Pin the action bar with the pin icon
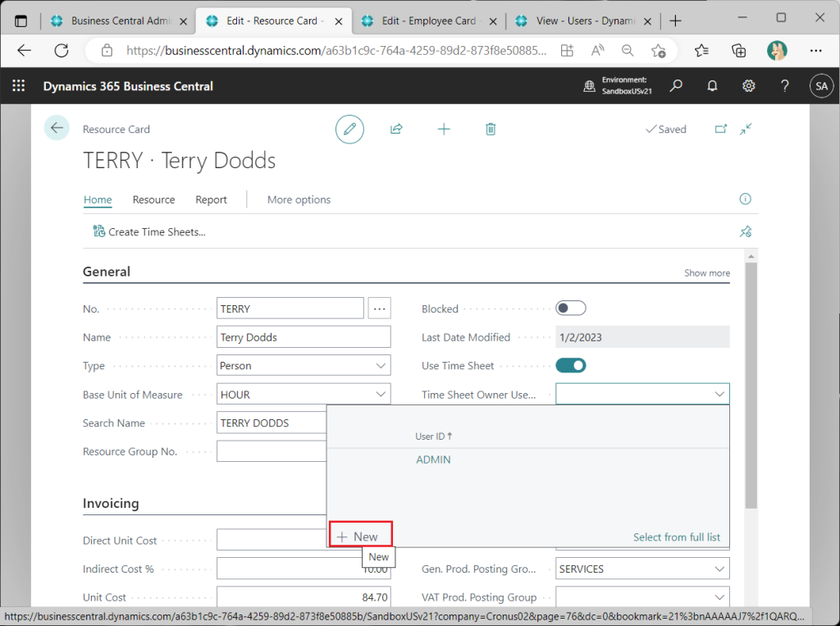840x626 pixels. coord(746,231)
